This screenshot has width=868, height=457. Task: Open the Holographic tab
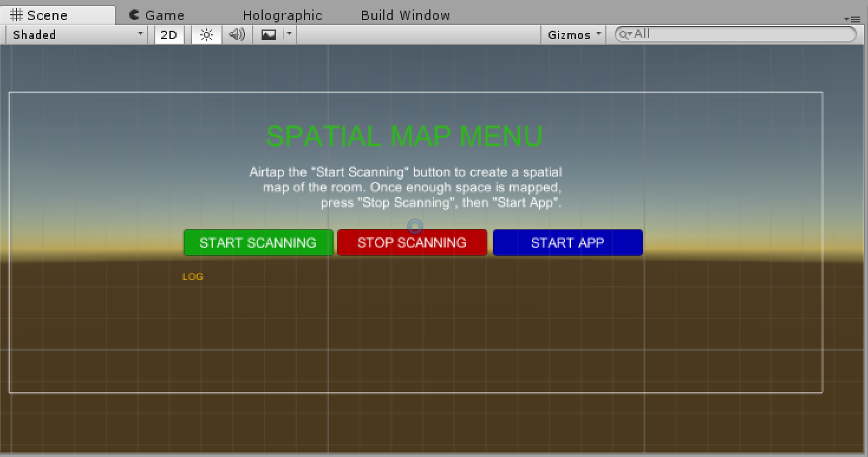[282, 15]
